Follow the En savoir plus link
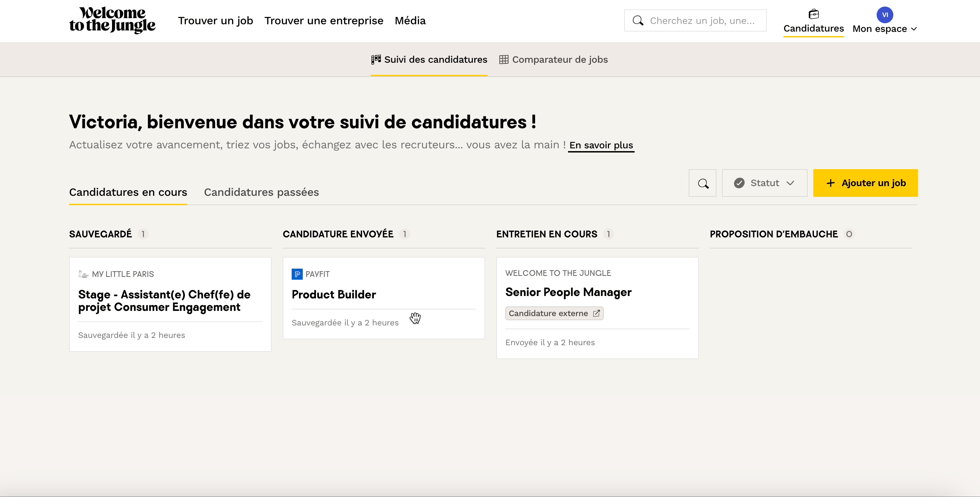Image resolution: width=980 pixels, height=497 pixels. point(601,145)
